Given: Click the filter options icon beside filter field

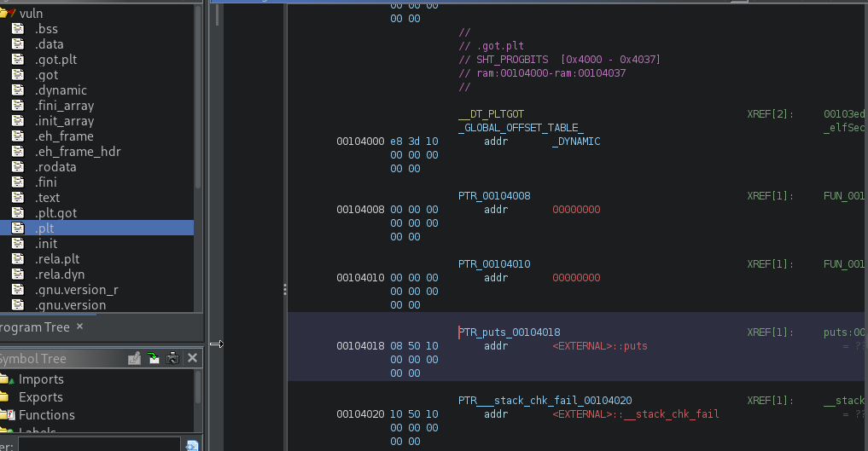Looking at the screenshot, I should pos(192,445).
